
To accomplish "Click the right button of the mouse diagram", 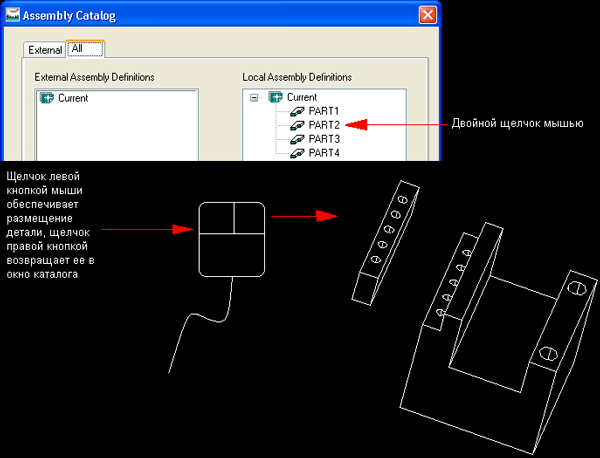I will [x=249, y=217].
